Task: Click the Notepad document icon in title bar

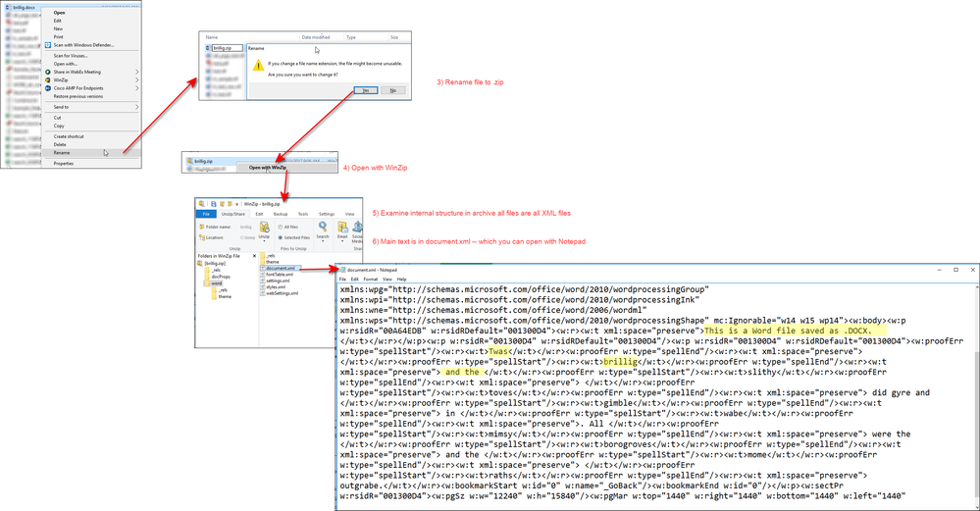Action: tap(342, 270)
